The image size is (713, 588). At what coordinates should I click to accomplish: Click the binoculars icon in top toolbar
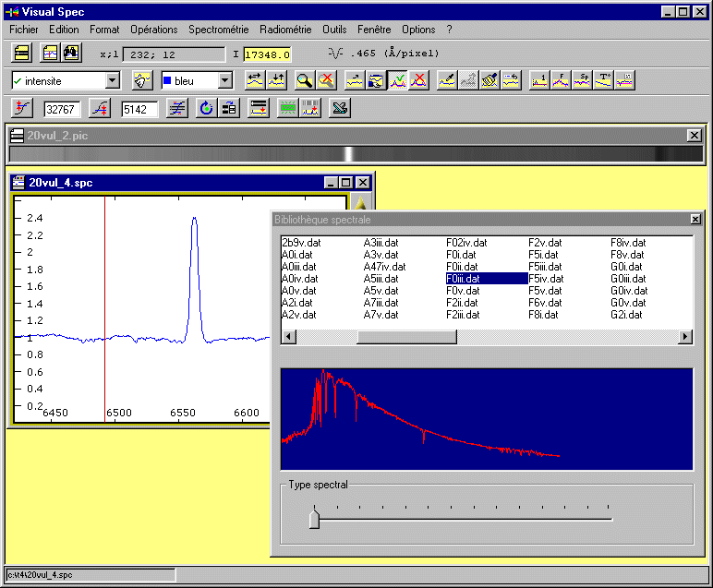[x=70, y=54]
